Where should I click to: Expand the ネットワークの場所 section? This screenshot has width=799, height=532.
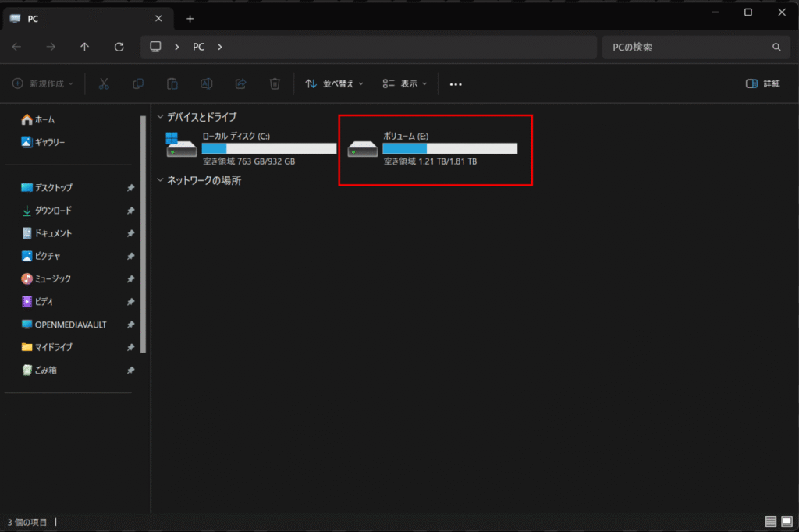pyautogui.click(x=161, y=181)
